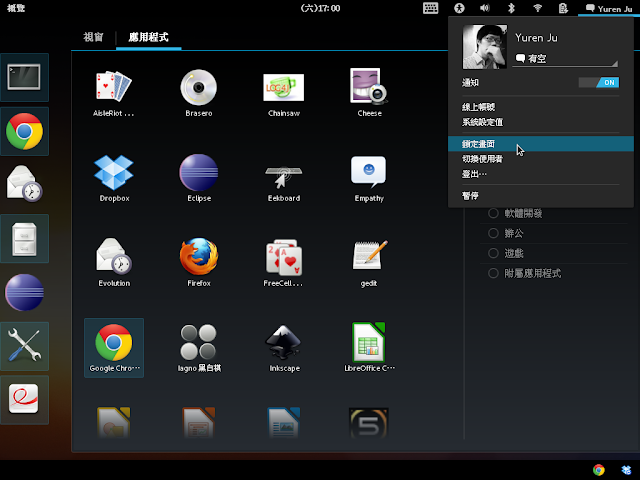Switch to the 視窗 tab
This screenshot has width=640, height=480.
pyautogui.click(x=93, y=37)
